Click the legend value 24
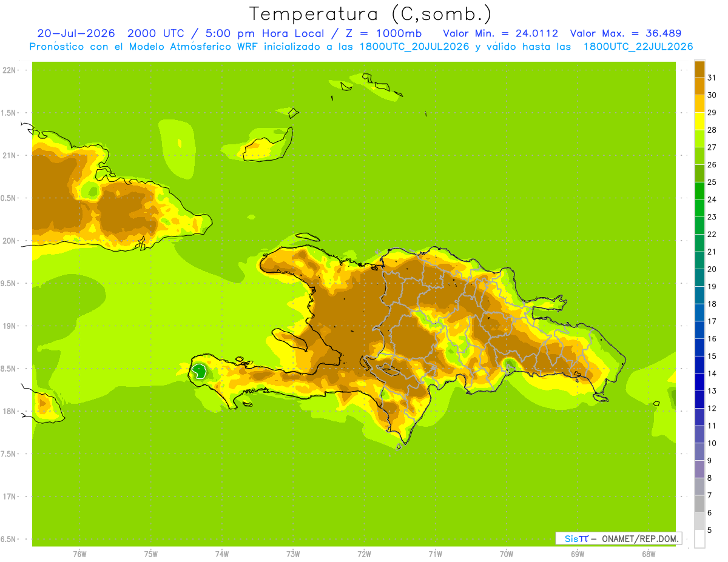 (x=712, y=199)
